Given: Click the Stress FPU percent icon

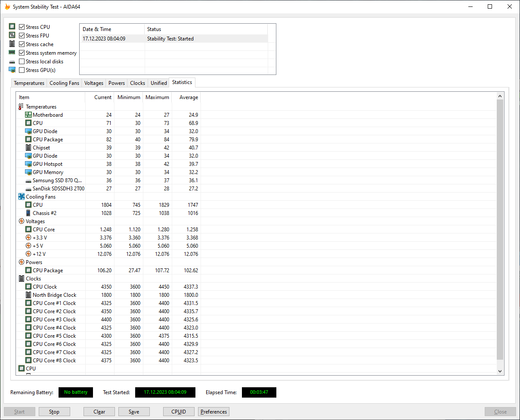Looking at the screenshot, I should pyautogui.click(x=12, y=35).
